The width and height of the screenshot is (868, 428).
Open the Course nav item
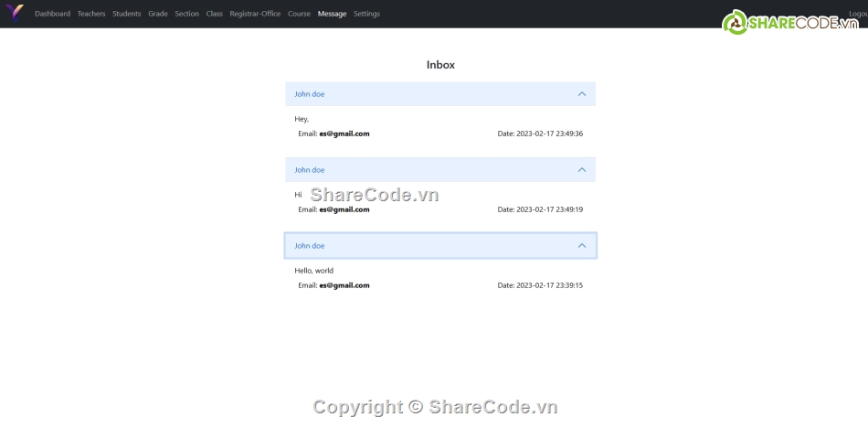(299, 14)
